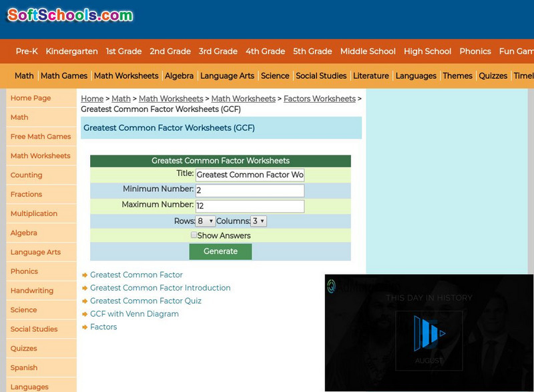Open Handwriting in the sidebar

click(41, 291)
